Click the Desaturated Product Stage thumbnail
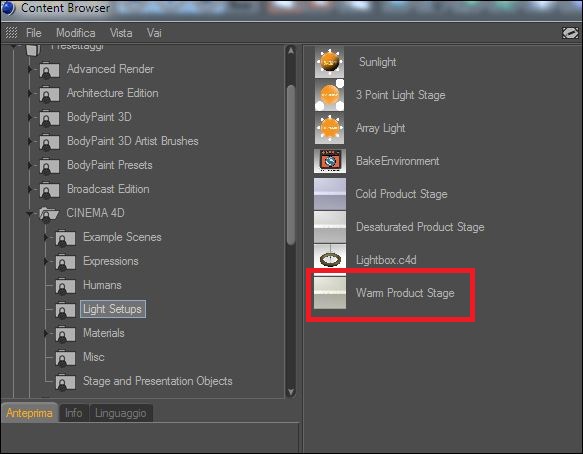 pyautogui.click(x=330, y=227)
